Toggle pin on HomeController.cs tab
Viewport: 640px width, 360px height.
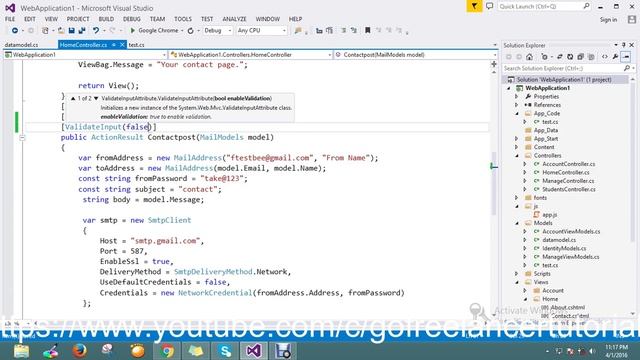114,45
